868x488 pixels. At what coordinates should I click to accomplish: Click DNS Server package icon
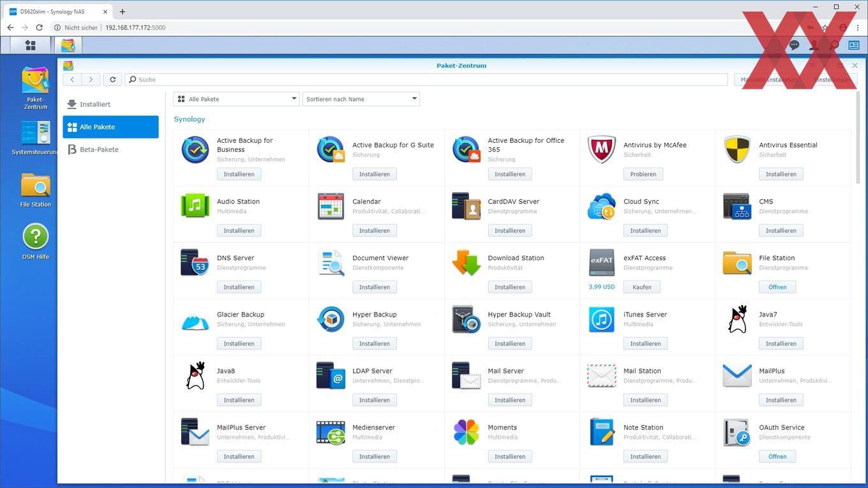point(195,263)
